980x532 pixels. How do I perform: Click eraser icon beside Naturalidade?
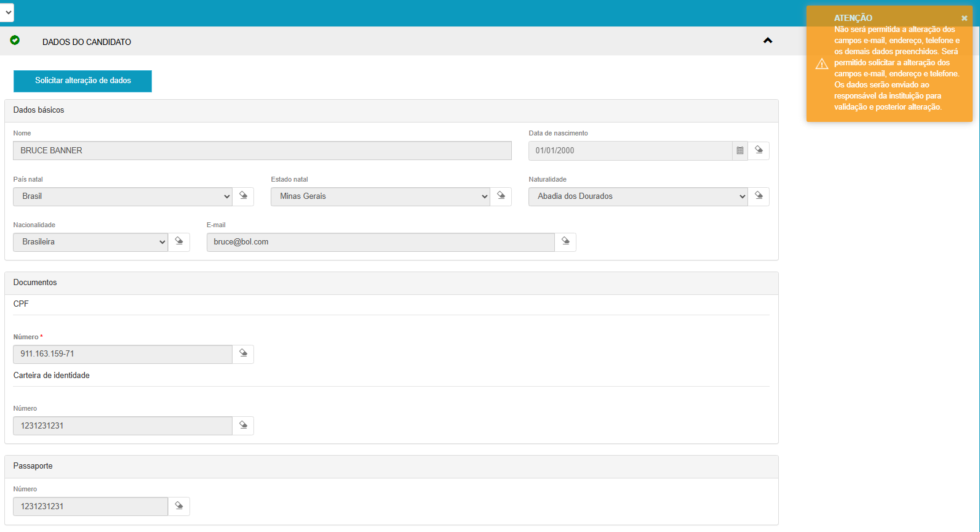coord(759,196)
